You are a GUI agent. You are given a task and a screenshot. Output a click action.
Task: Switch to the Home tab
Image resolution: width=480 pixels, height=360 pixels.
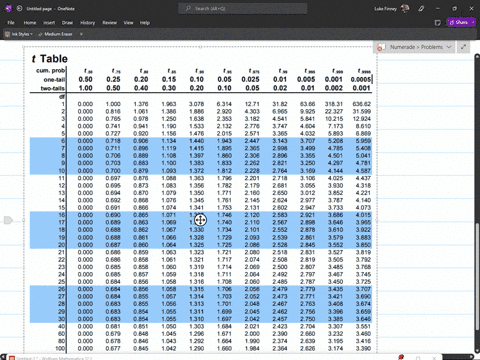(x=30, y=23)
